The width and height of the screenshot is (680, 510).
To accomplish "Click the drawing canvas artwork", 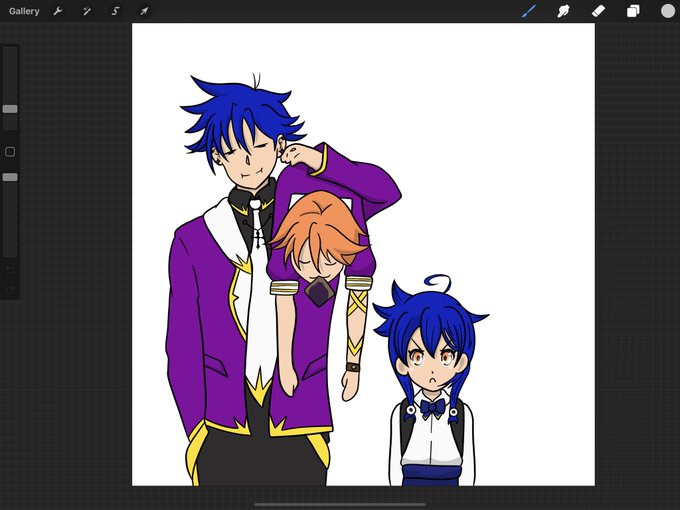I will [x=363, y=255].
